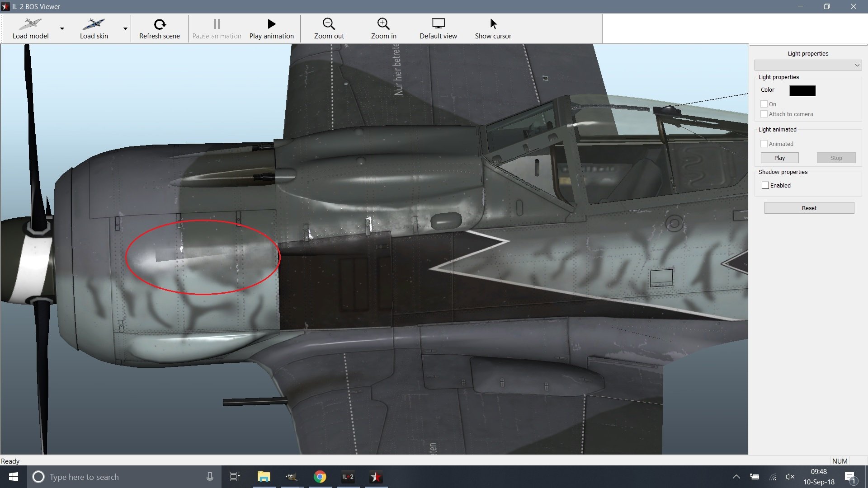Click the Play button in Light animated
868x488 pixels.
pos(779,158)
